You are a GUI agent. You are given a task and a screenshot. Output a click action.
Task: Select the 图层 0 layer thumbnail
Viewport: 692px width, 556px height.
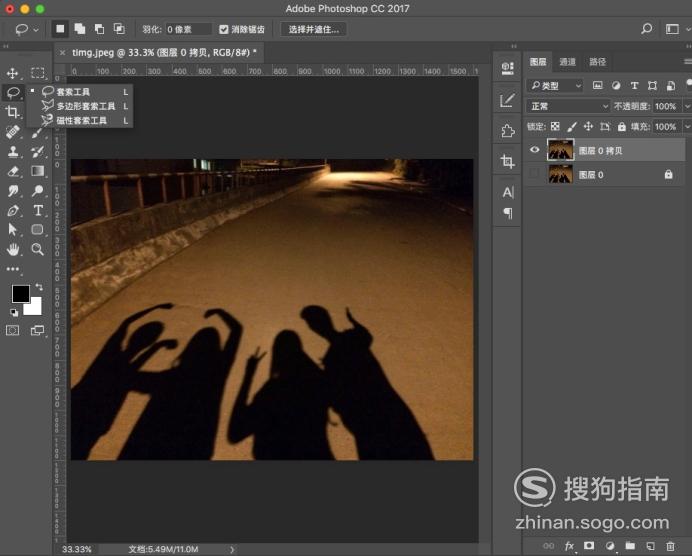[x=560, y=174]
